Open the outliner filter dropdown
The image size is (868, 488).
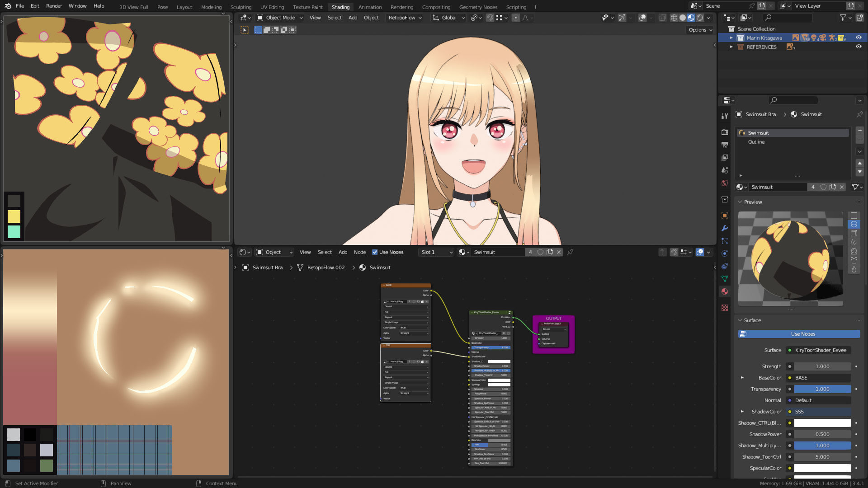[845, 18]
